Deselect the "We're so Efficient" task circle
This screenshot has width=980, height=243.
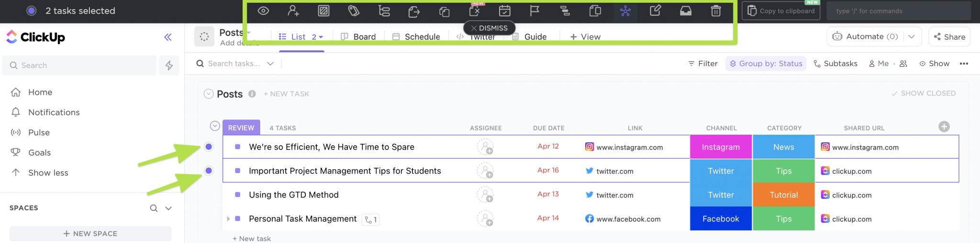click(209, 147)
